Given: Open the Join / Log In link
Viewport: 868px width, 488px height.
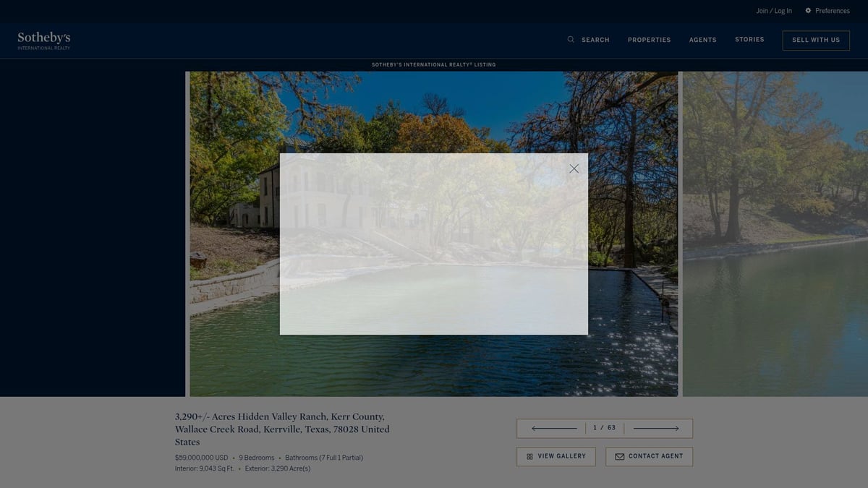Looking at the screenshot, I should [773, 10].
